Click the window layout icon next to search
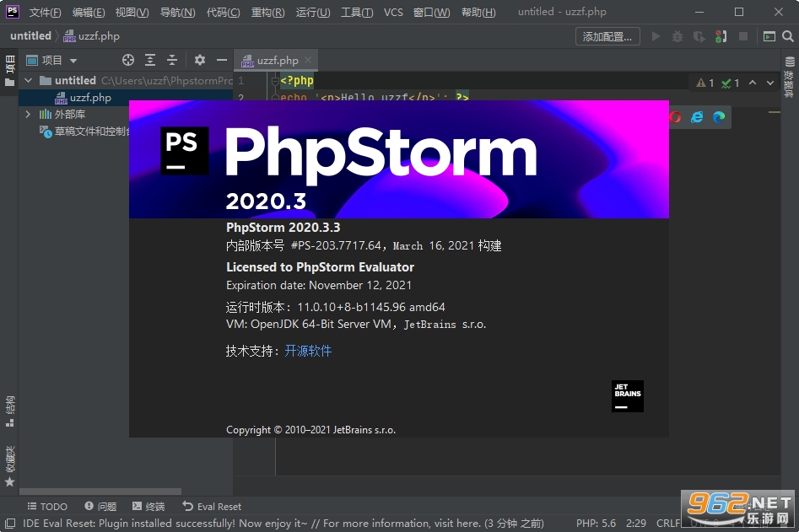This screenshot has width=799, height=532. click(769, 36)
